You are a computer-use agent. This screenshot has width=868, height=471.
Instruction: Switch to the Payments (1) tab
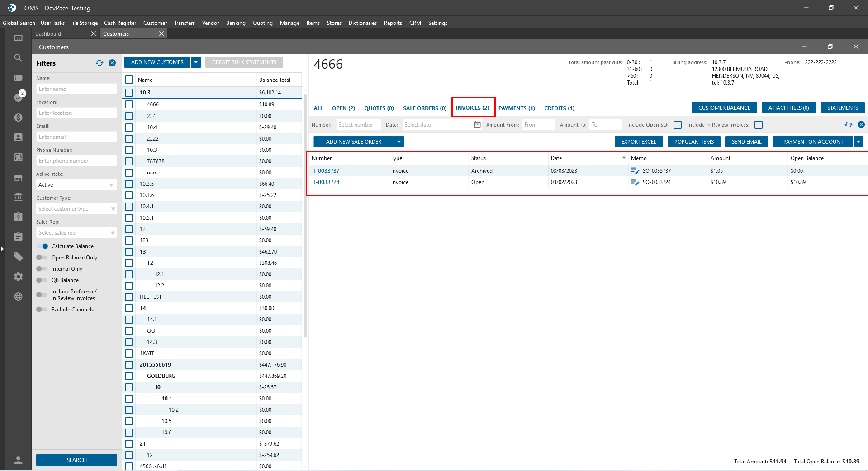[x=517, y=108]
